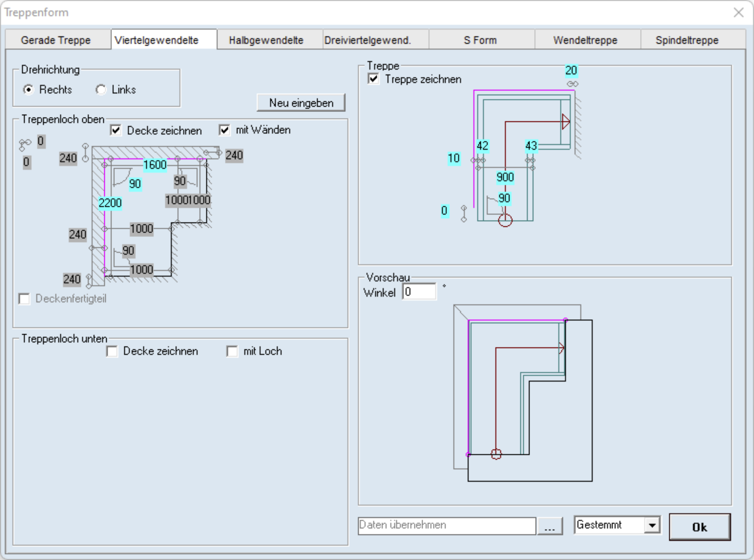This screenshot has height=560, width=754.
Task: Click the red start circle in Treppe diagram
Action: coord(505,220)
